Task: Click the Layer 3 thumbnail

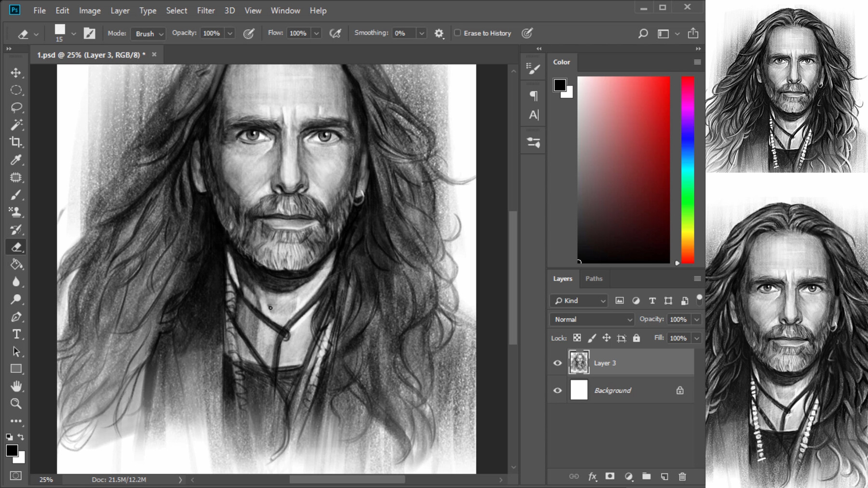Action: (579, 363)
